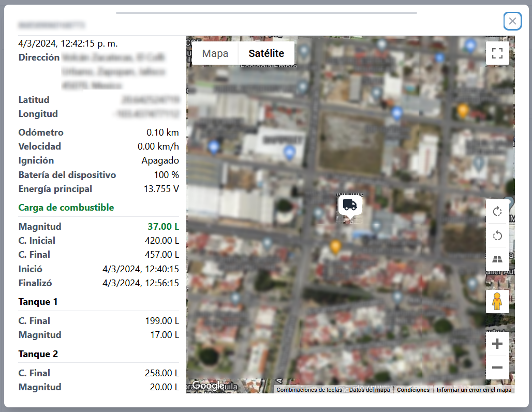Click the orange place pin at upper right
The height and width of the screenshot is (412, 532).
point(463,110)
